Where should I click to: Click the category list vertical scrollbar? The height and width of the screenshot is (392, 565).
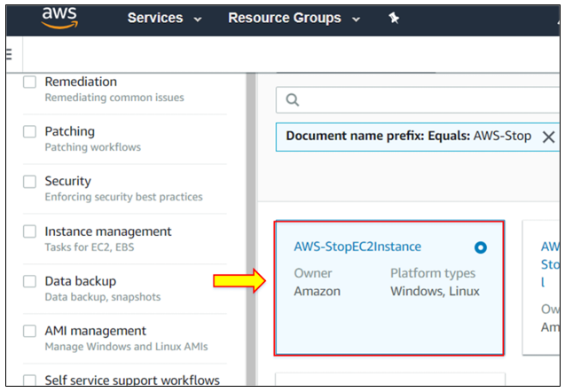(x=251, y=229)
